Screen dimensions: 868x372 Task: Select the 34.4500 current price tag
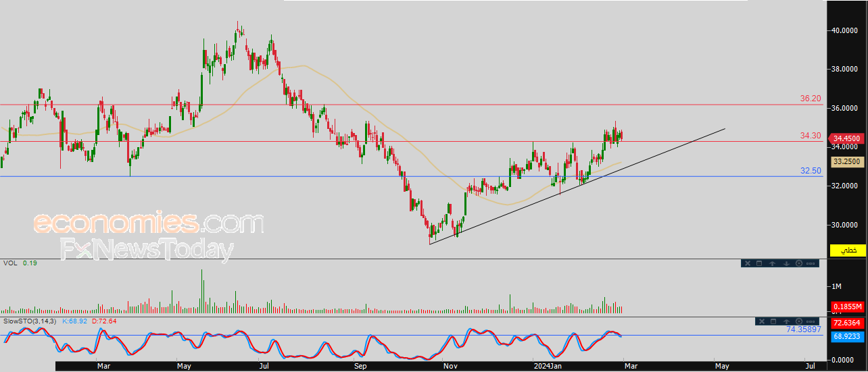click(x=846, y=138)
